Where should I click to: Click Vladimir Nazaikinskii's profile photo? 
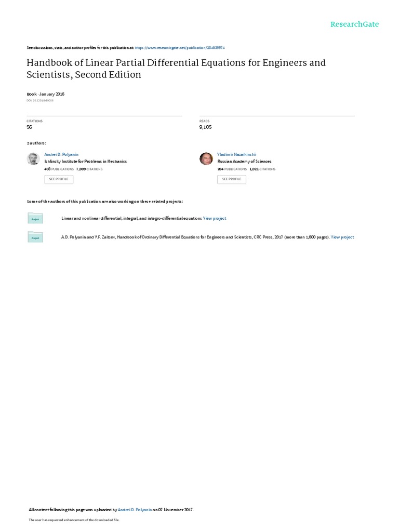click(206, 159)
